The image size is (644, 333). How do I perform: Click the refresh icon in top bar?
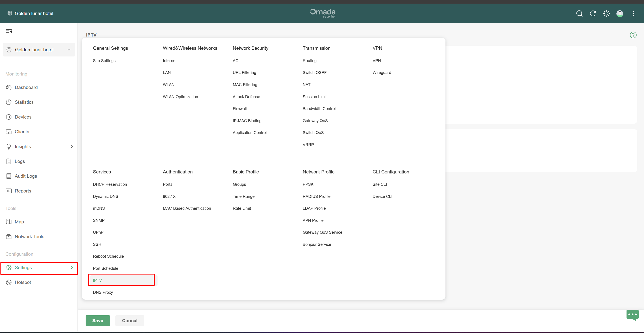coord(593,13)
